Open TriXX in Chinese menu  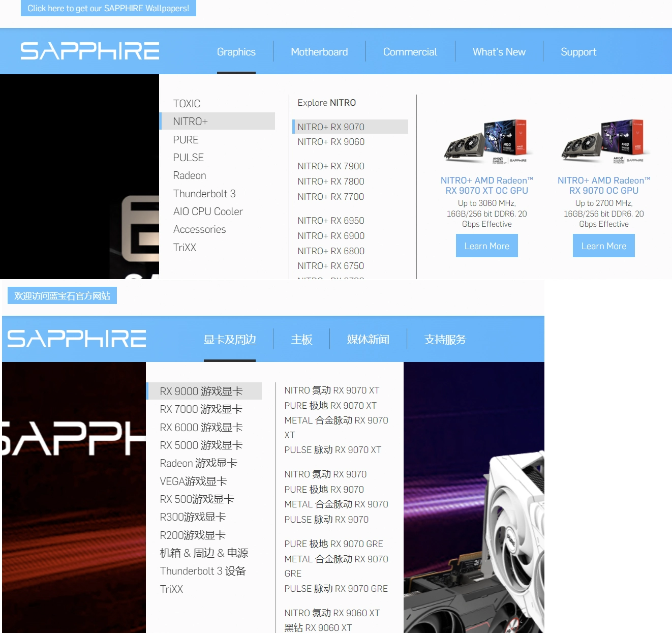tap(171, 589)
